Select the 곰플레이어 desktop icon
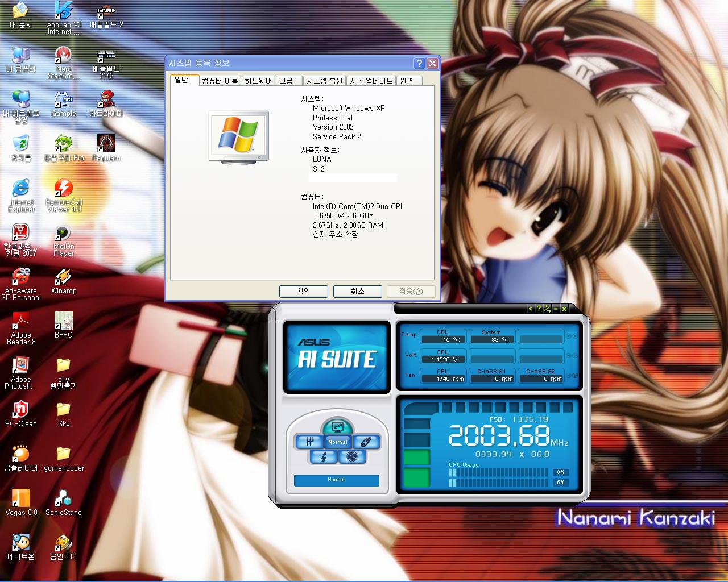728x582 pixels. [21, 459]
